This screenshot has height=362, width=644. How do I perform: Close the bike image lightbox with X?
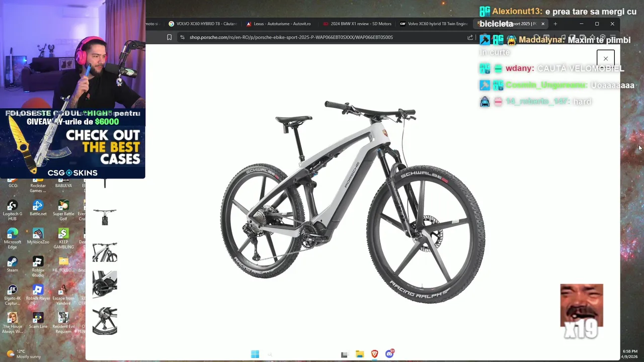[606, 59]
